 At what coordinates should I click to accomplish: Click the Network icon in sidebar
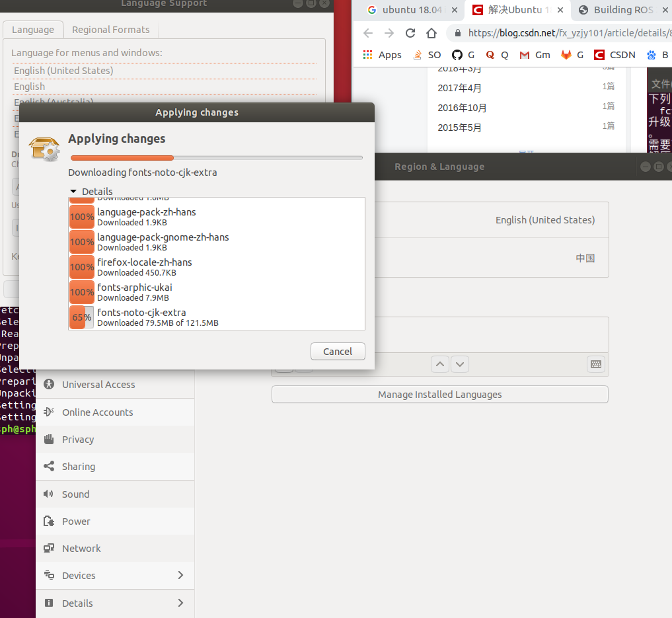click(x=49, y=548)
